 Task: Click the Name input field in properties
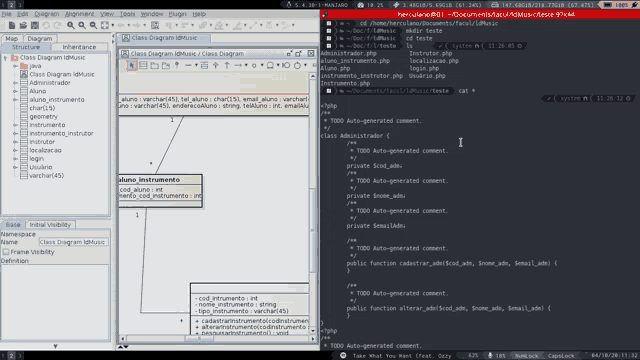(x=73, y=242)
